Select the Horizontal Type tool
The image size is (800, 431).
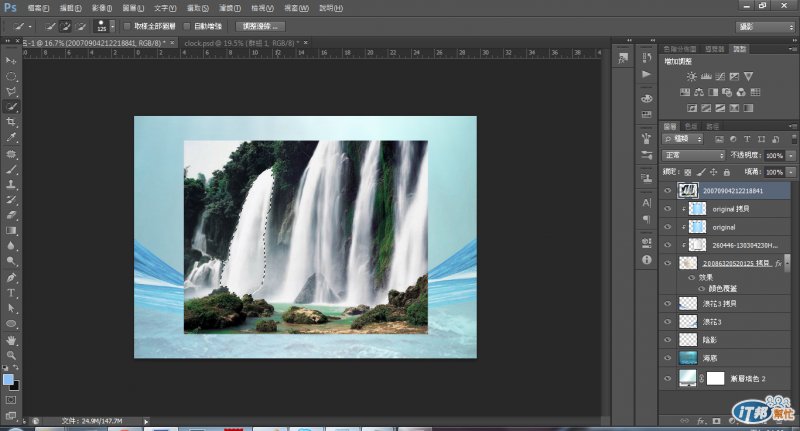[x=12, y=293]
